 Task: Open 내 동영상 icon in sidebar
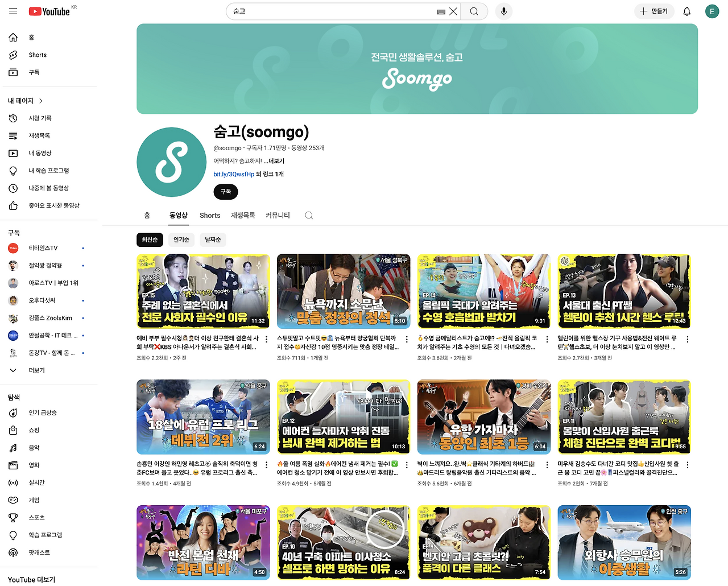coord(13,153)
